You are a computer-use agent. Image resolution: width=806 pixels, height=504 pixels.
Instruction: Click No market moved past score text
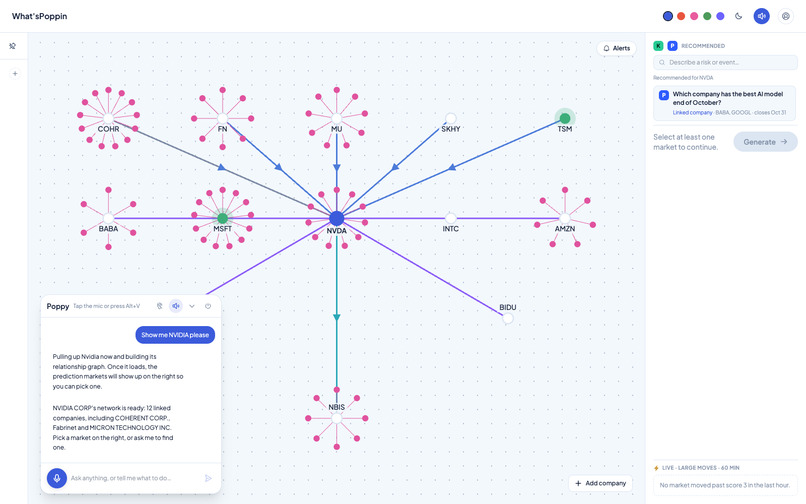coord(725,485)
